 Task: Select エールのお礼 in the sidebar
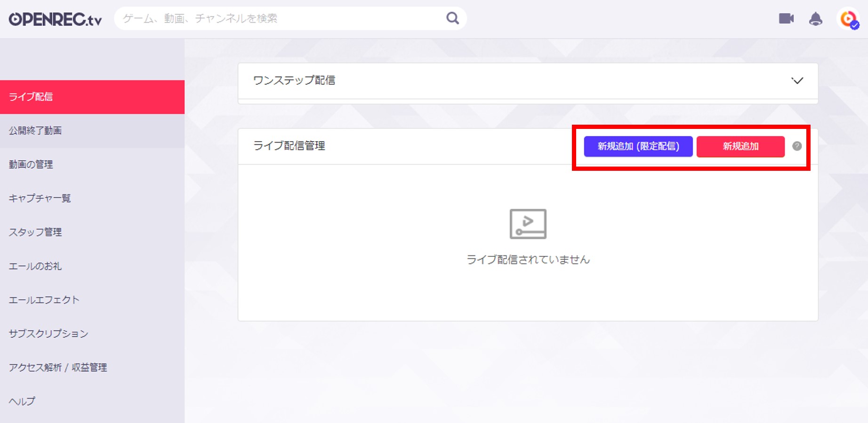[x=92, y=266]
